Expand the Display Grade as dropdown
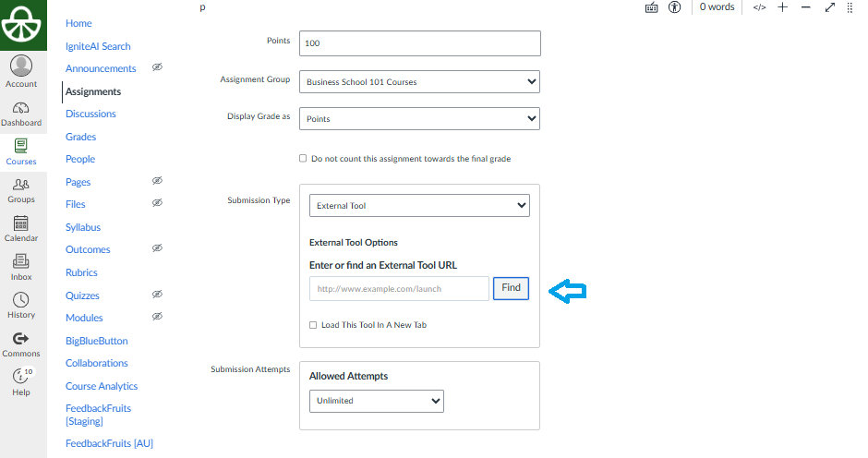The width and height of the screenshot is (868, 458). click(419, 119)
